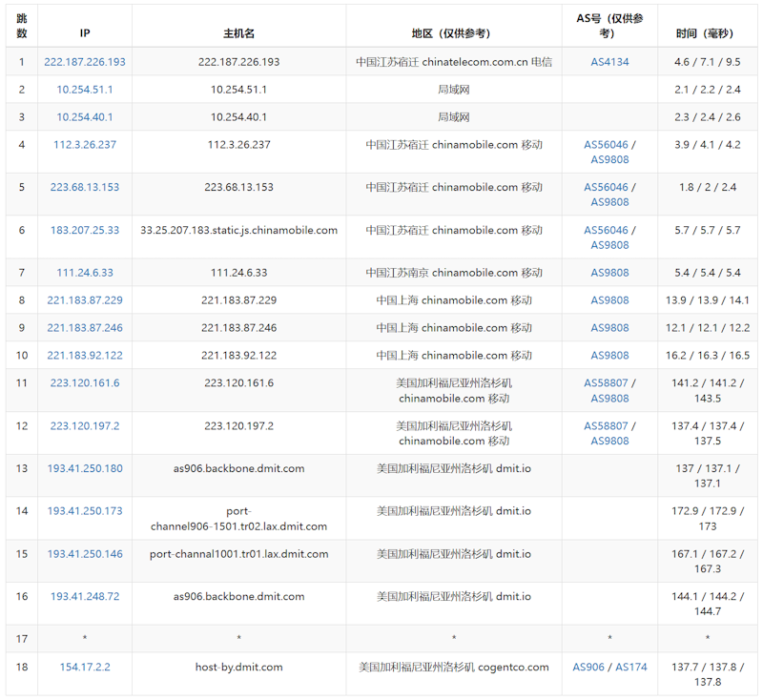Image resolution: width=763 pixels, height=700 pixels.
Task: Click the 193.41.248.72 IP link
Action: tap(85, 596)
